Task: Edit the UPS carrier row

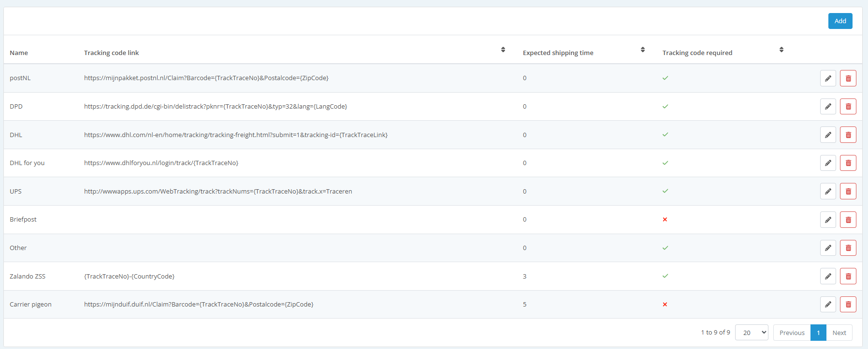Action: pyautogui.click(x=828, y=191)
